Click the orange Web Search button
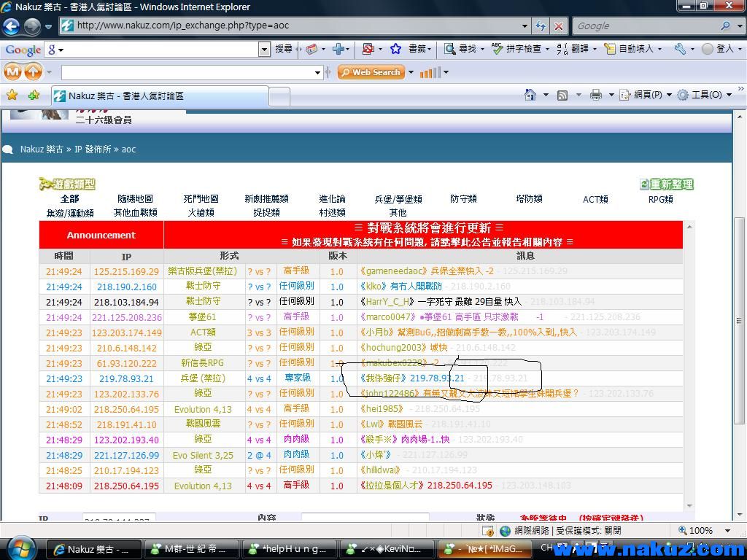Screen dimensions: 747x560 tap(370, 72)
